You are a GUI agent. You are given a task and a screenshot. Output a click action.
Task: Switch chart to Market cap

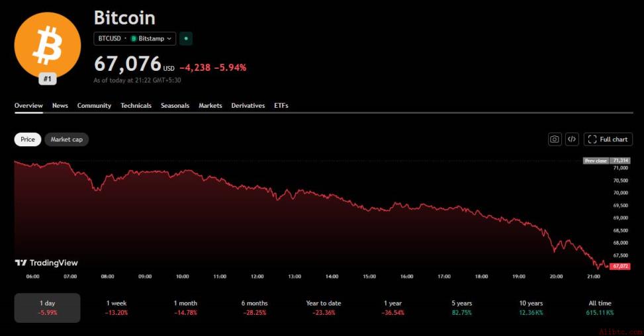(67, 140)
